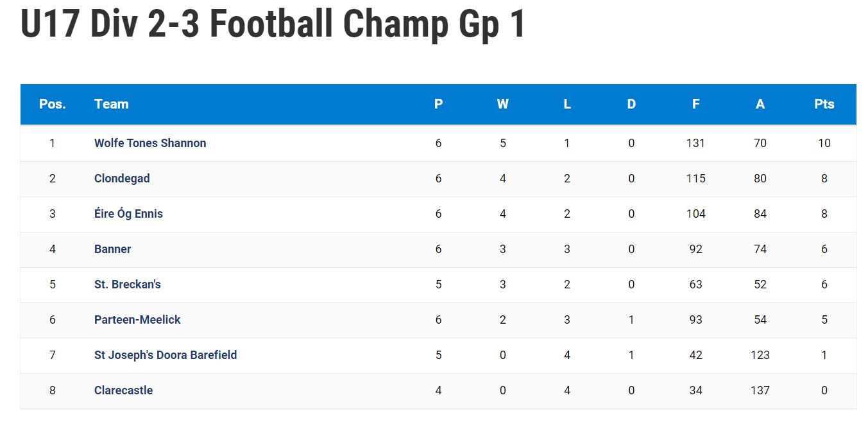The image size is (868, 429).
Task: Click the Pts column header
Action: point(824,104)
